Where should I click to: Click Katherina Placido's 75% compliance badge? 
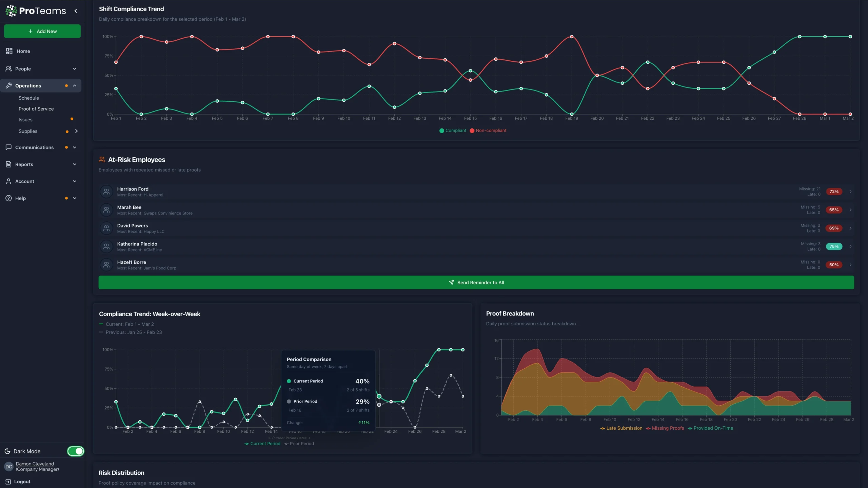833,246
